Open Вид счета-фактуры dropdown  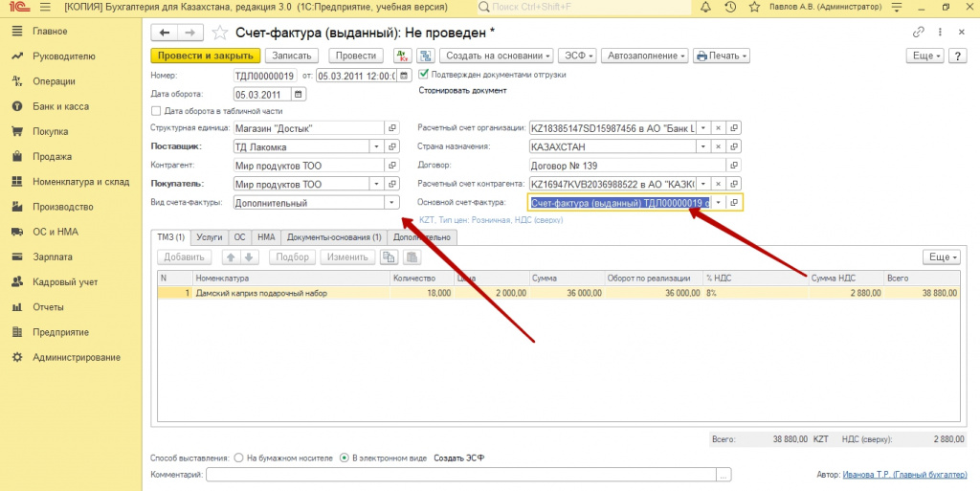click(x=391, y=202)
